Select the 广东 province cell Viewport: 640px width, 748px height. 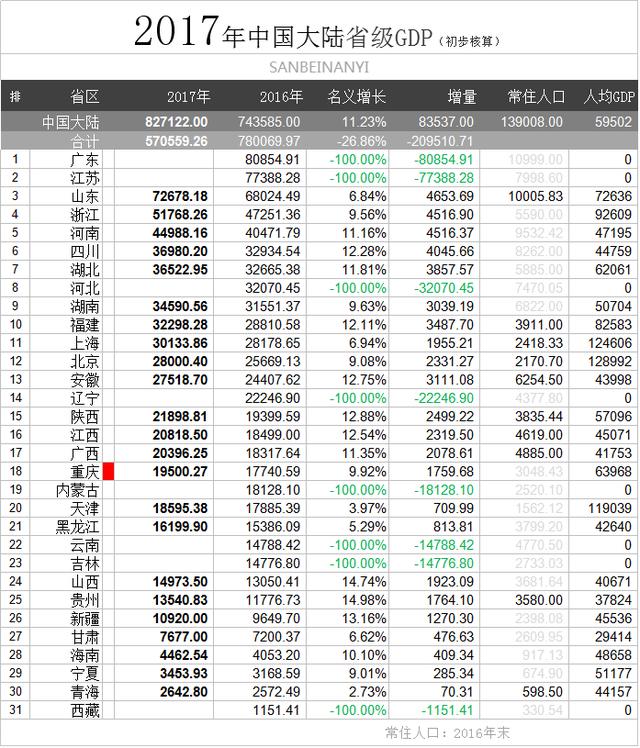coord(84,159)
